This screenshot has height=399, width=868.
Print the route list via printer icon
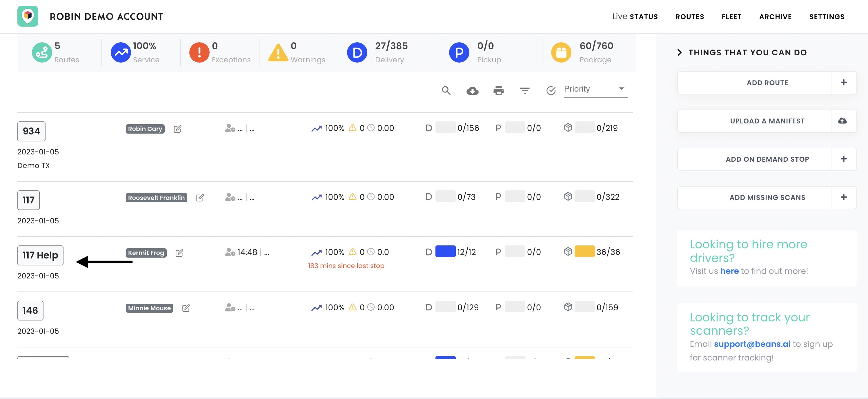tap(498, 91)
